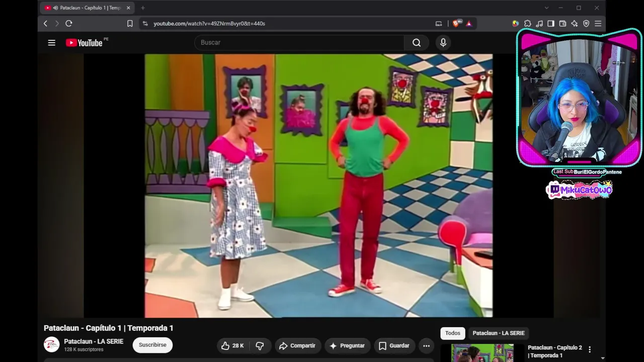Select the Pataclaun - LA SERIE filter chip
This screenshot has height=362, width=644.
coord(499,333)
